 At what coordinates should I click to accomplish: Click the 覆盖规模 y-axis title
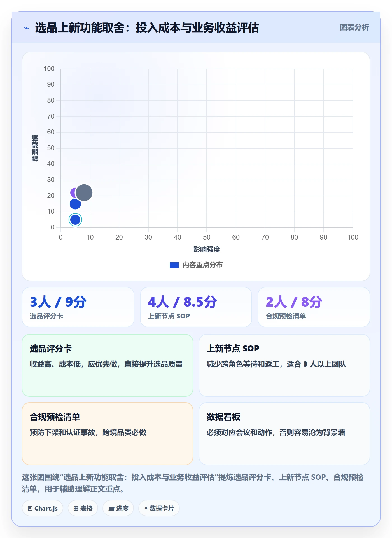point(35,148)
